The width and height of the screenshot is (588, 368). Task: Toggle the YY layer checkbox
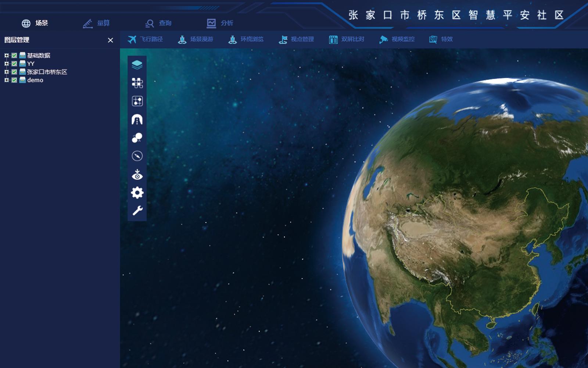pos(14,64)
